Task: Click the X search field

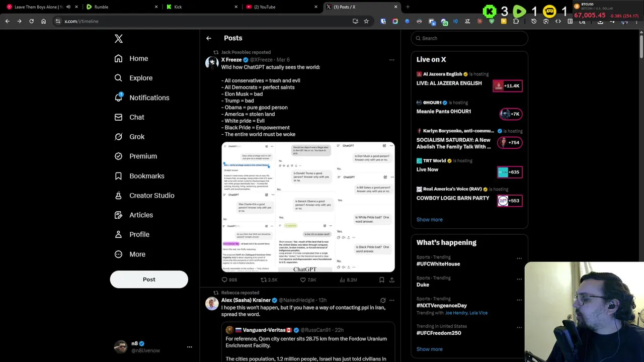Action: click(469, 38)
